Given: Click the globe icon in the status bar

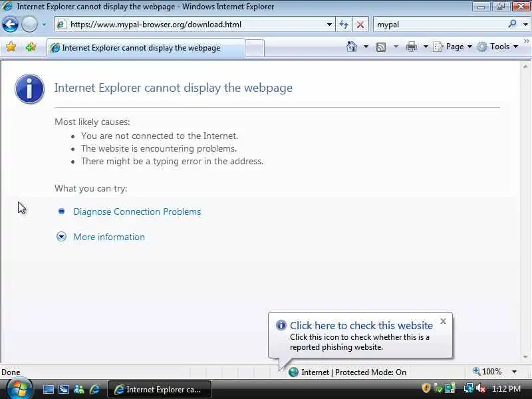Looking at the screenshot, I should [293, 372].
